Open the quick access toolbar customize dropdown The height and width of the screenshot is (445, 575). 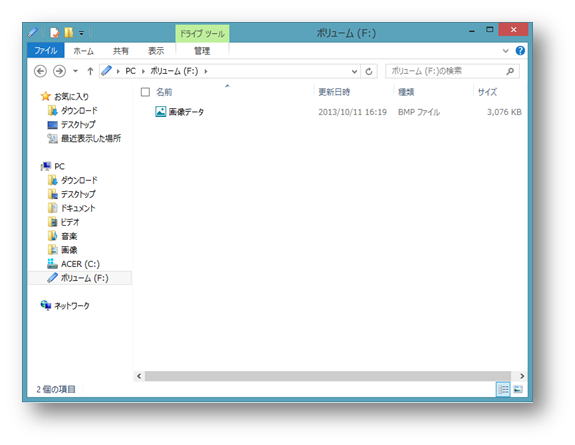click(81, 33)
